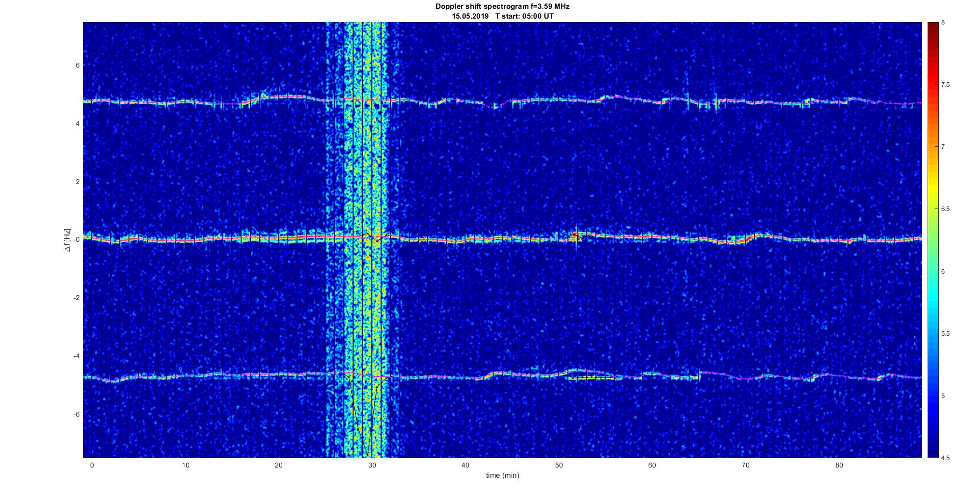
Task: Click the dark red top of the colorbar
Action: [x=932, y=25]
